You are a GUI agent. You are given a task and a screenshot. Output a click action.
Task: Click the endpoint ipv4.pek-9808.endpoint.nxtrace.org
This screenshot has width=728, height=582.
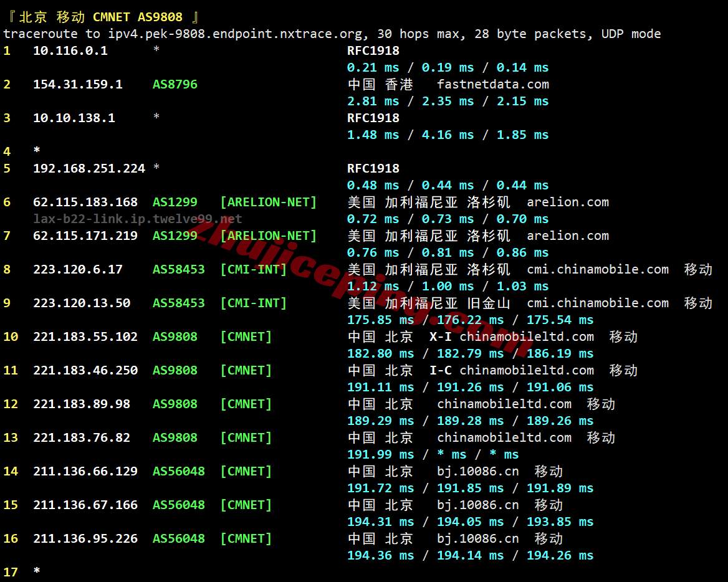point(235,34)
